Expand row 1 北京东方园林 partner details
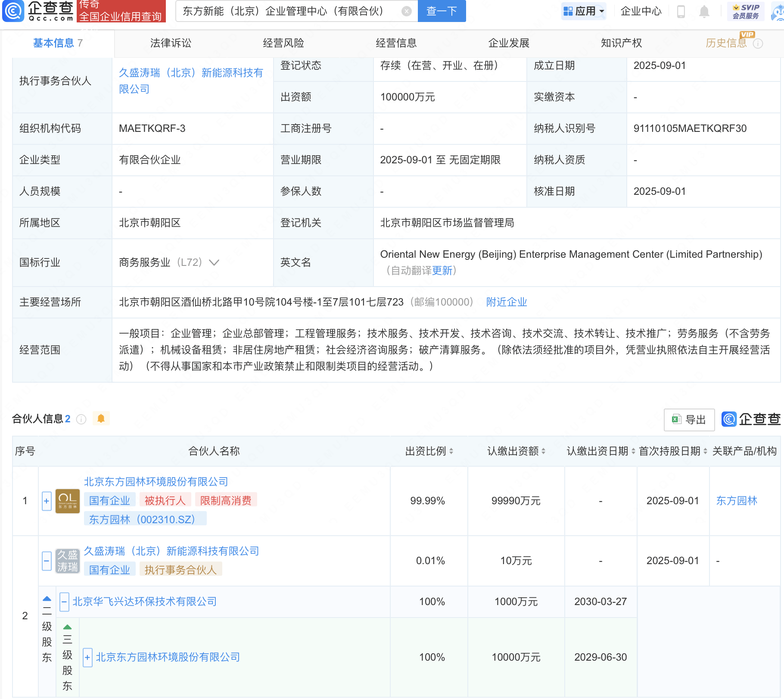 47,501
